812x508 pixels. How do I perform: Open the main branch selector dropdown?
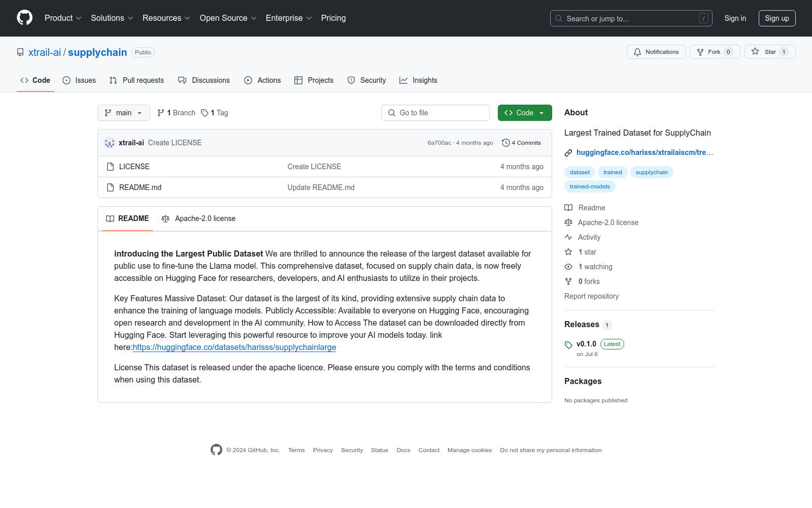pos(124,113)
